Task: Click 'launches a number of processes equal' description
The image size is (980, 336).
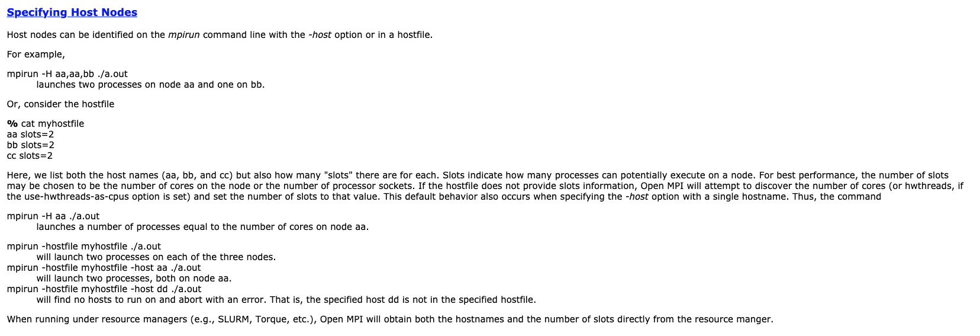Action: point(202,227)
